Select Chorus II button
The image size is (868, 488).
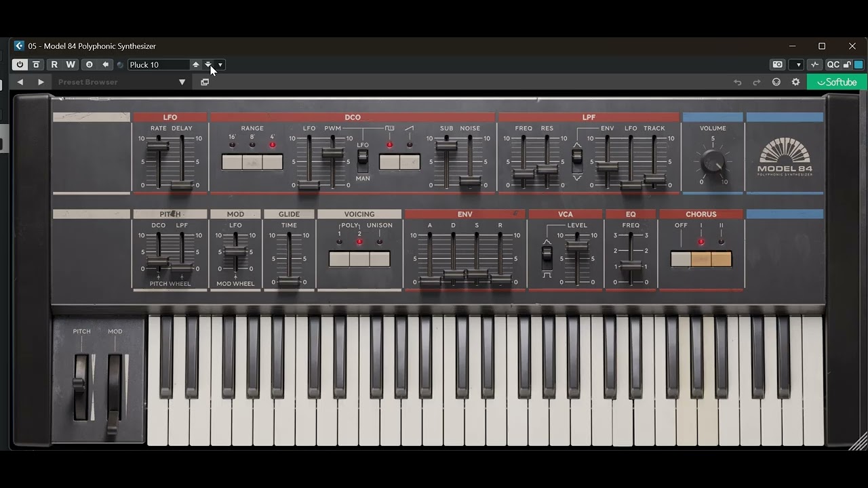722,259
